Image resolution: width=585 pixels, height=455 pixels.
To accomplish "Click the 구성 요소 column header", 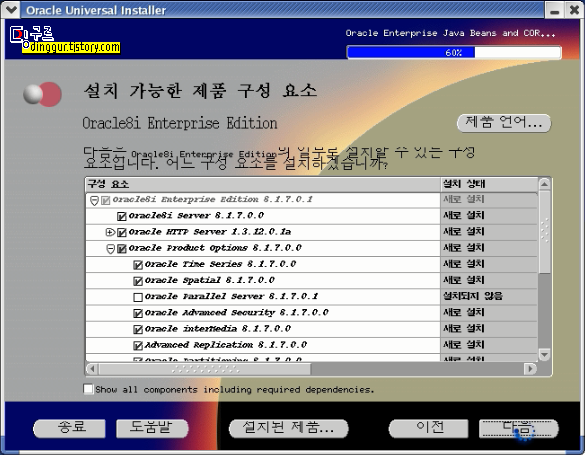I will (263, 184).
